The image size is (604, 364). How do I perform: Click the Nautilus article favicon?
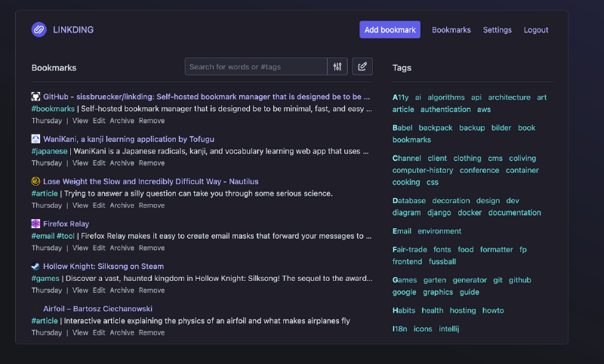pos(35,181)
